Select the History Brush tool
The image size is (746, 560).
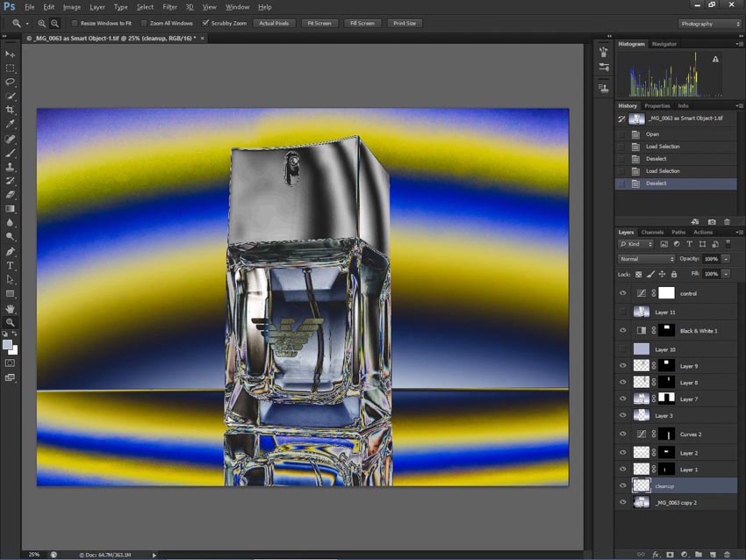[10, 181]
